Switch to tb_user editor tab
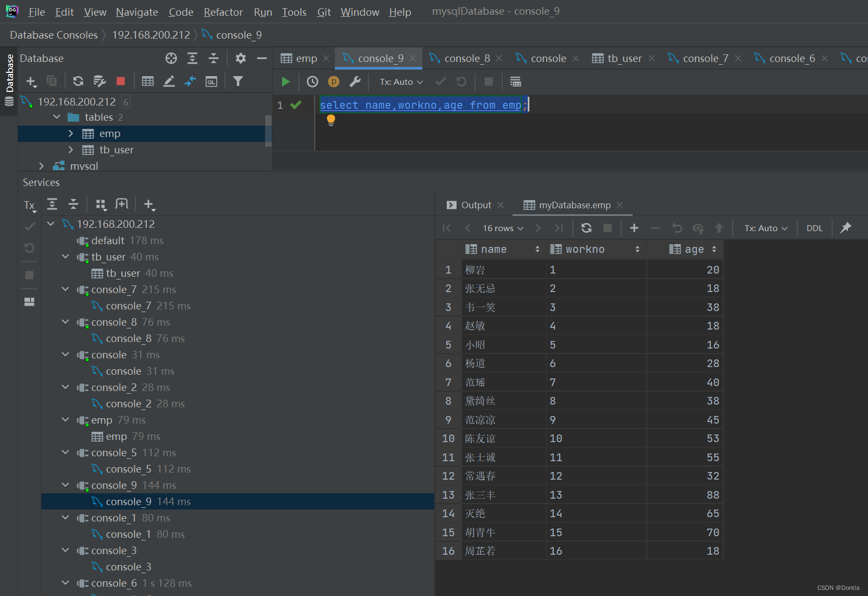This screenshot has width=868, height=596. pos(624,58)
